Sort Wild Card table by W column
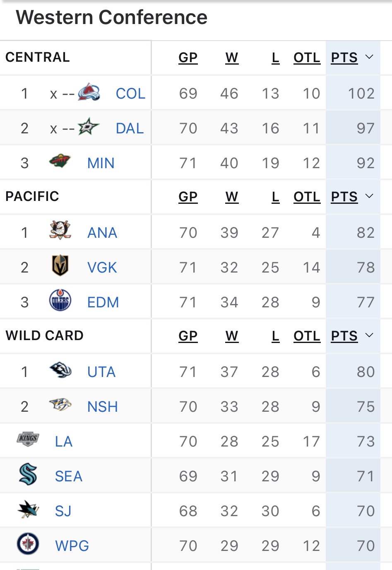Image resolution: width=392 pixels, height=570 pixels. (x=232, y=336)
